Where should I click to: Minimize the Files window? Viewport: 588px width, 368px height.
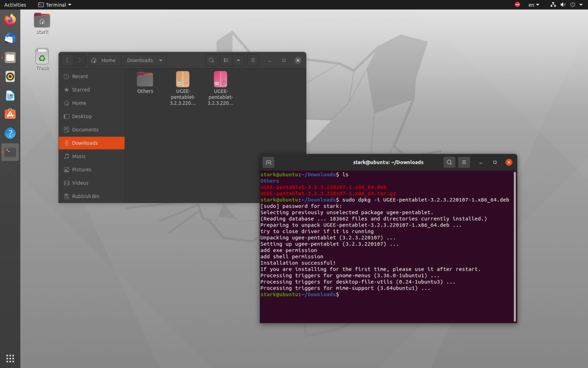click(x=270, y=60)
